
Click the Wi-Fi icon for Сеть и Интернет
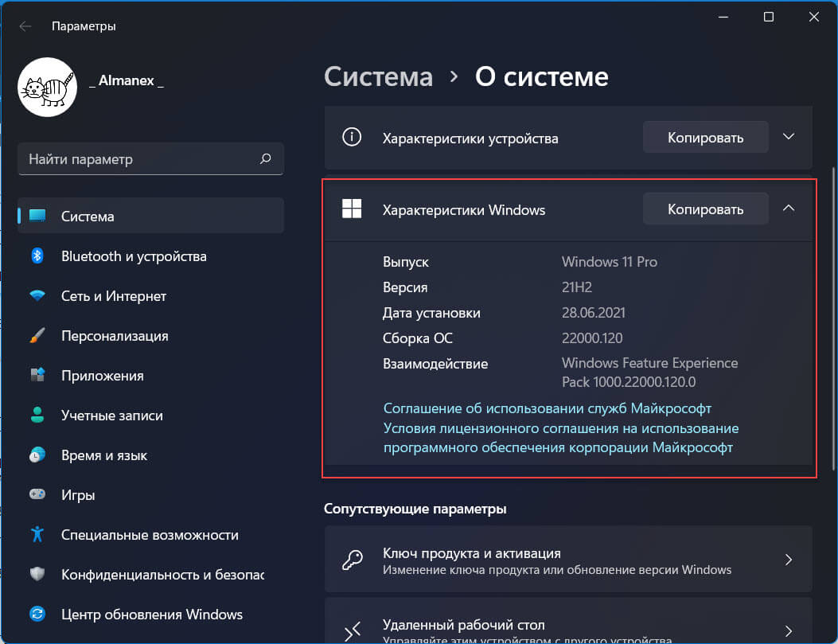point(37,295)
